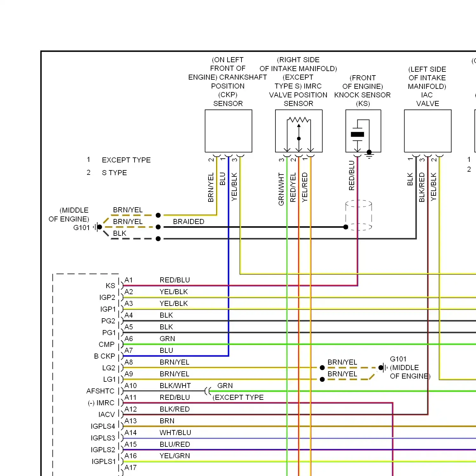Click the inline connector symbol after BLK/WHT
The image size is (476, 476).
(208, 391)
